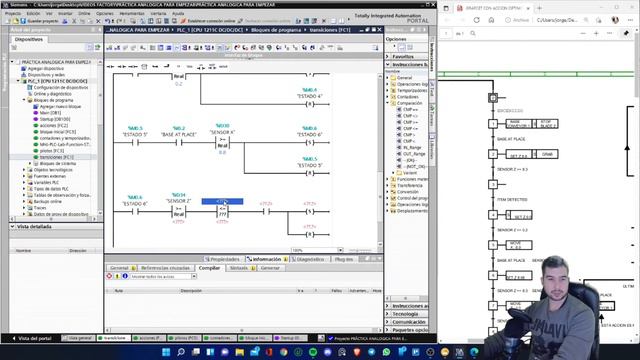Image resolution: width=640 pixels, height=360 pixels.
Task: Click the green arrow icon in Dispositivos toolbar
Action: coord(97,48)
